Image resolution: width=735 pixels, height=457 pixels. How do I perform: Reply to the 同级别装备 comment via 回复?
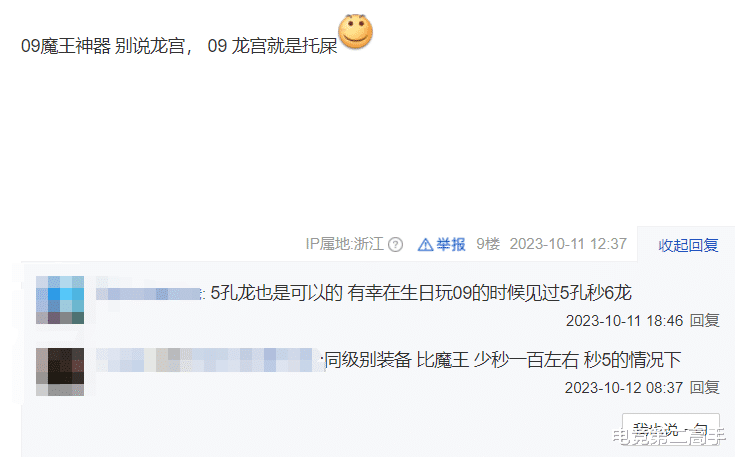(x=705, y=388)
